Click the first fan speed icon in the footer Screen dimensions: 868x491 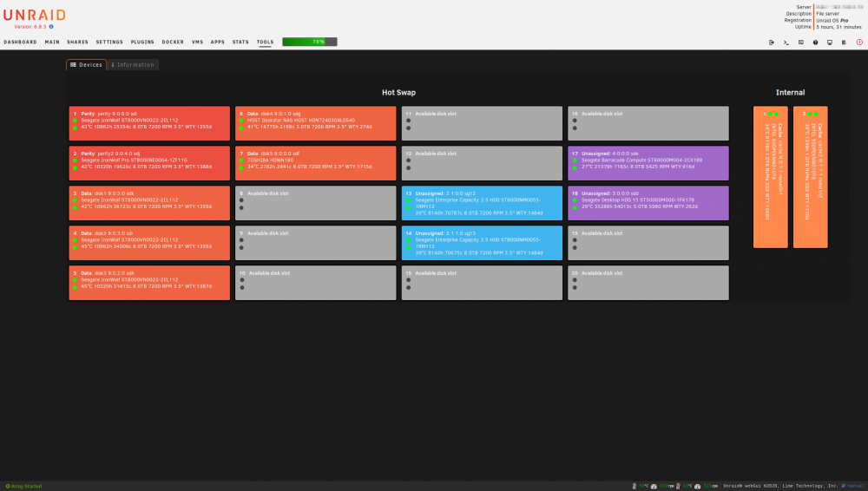tap(654, 486)
